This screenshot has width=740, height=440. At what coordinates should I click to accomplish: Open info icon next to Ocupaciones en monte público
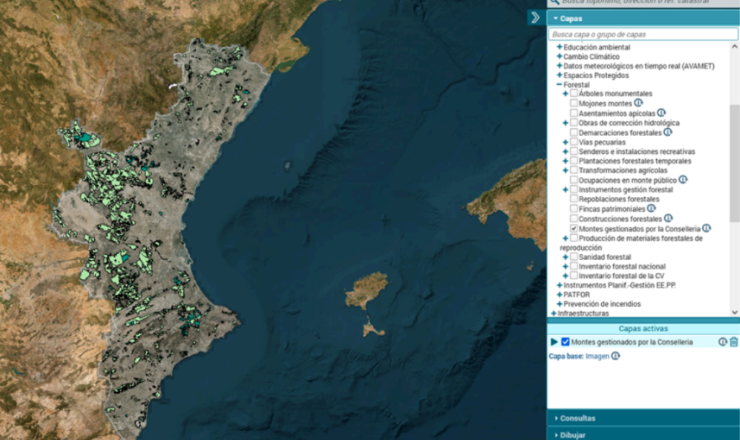[x=682, y=179]
